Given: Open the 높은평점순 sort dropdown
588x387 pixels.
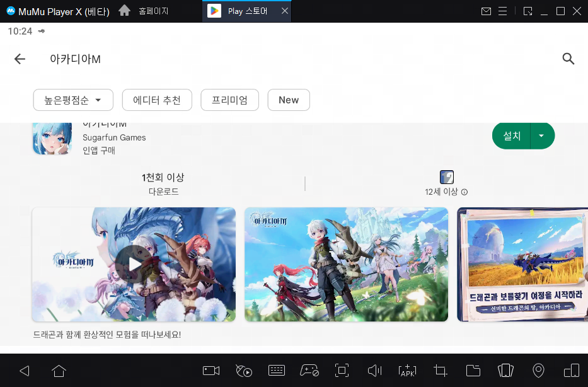Looking at the screenshot, I should tap(72, 100).
